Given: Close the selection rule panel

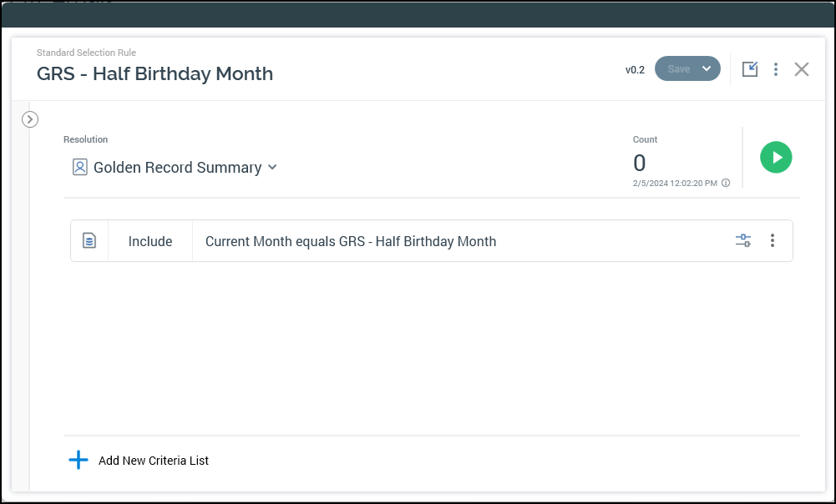Looking at the screenshot, I should tap(802, 69).
